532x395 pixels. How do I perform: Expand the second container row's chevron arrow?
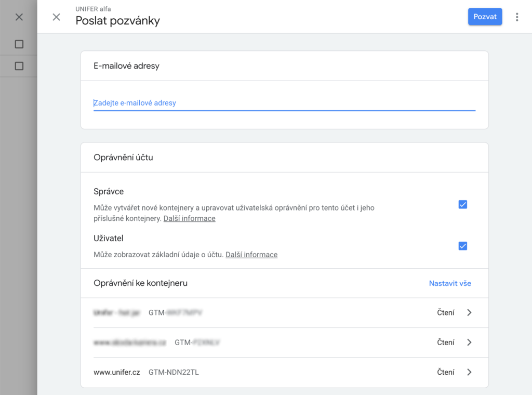click(469, 343)
